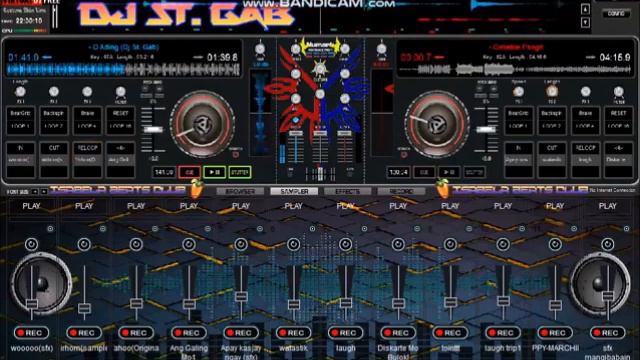Click loop-mode icon above Ang Galing Mo1 sample
Image resolution: width=640 pixels, height=360 pixels.
(x=189, y=244)
